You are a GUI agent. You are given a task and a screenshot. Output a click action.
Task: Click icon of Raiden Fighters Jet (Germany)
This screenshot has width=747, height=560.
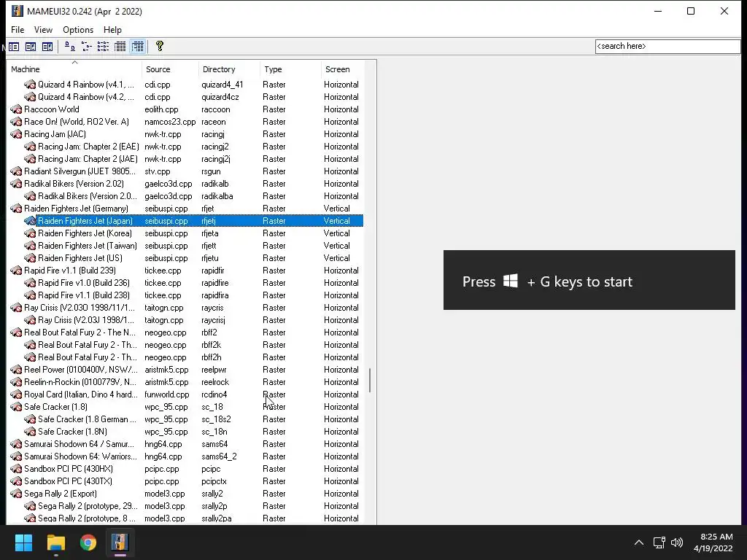click(16, 209)
